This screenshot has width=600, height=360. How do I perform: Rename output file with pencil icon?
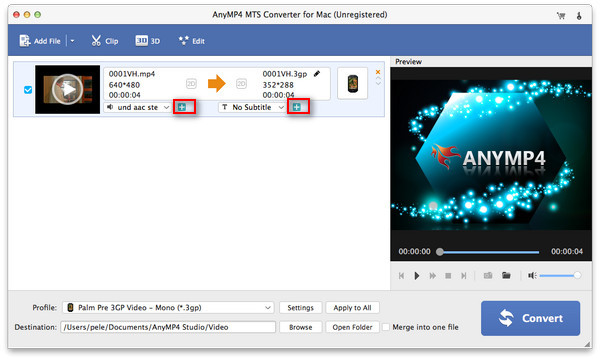click(316, 74)
